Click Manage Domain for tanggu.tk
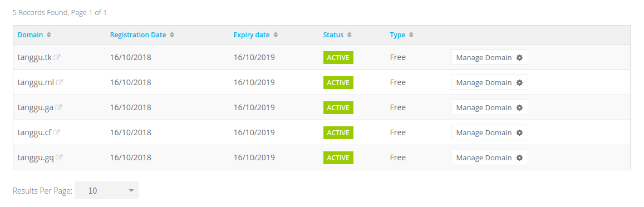Viewport: 644px width, 207px height. pos(489,57)
